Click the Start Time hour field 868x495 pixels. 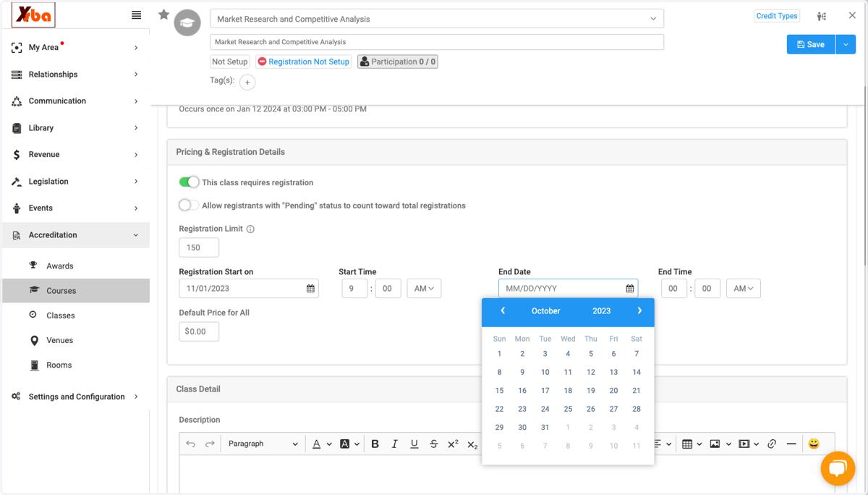pyautogui.click(x=354, y=288)
